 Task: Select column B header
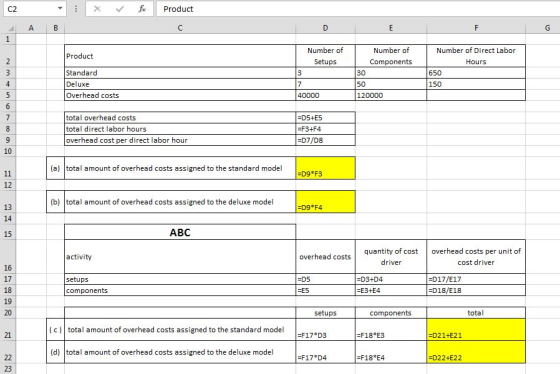point(55,28)
